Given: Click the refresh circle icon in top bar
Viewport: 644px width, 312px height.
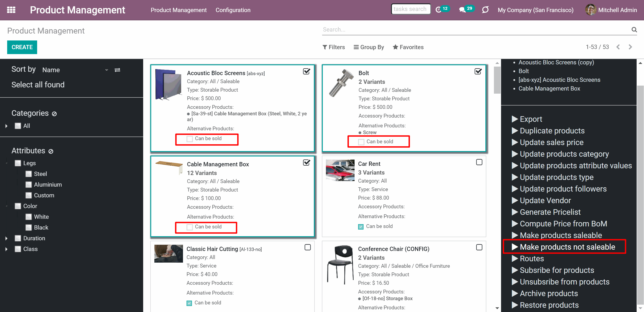Looking at the screenshot, I should 485,10.
